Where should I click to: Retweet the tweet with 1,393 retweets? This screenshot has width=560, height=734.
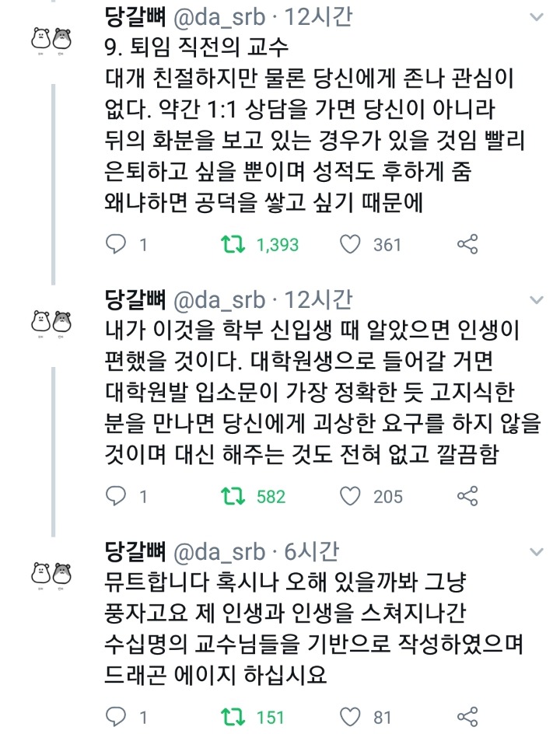pos(230,244)
